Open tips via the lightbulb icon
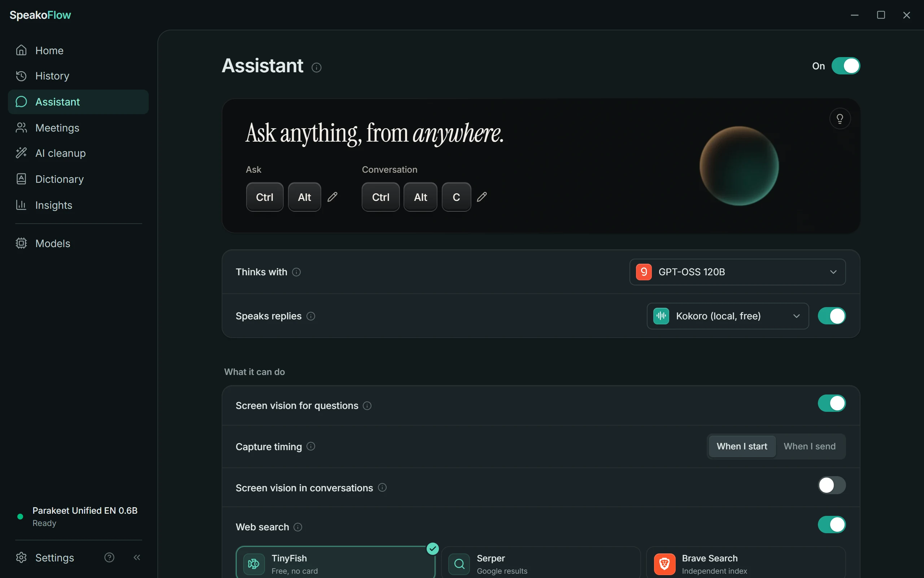 840,119
